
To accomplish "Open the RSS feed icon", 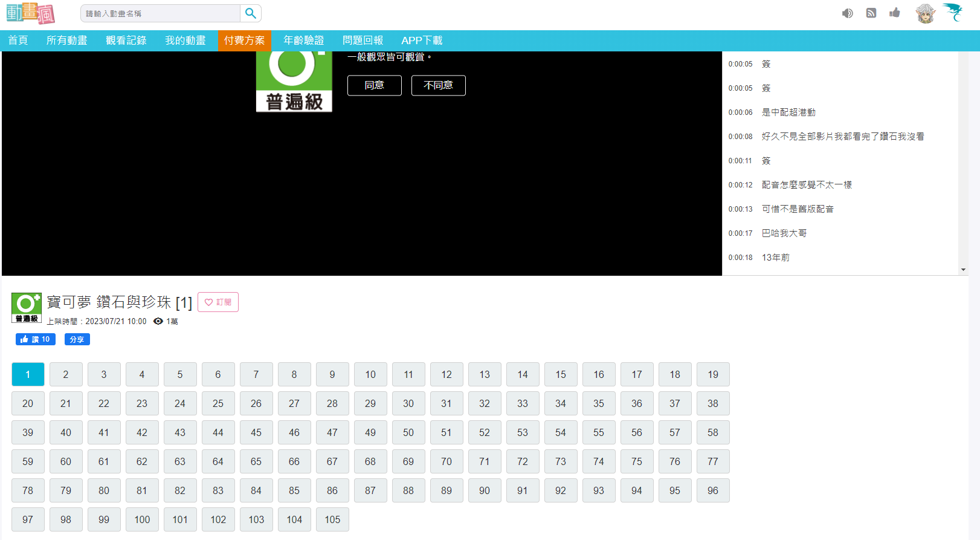I will pyautogui.click(x=871, y=13).
